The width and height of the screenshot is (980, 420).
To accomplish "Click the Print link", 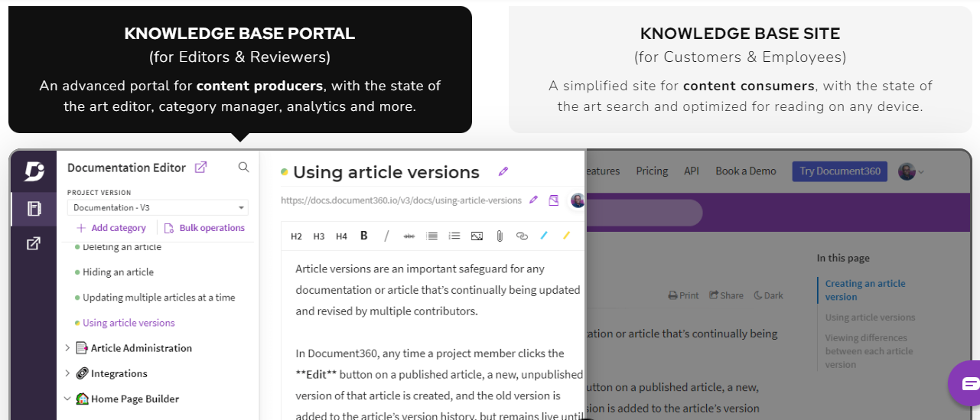I will tap(683, 295).
